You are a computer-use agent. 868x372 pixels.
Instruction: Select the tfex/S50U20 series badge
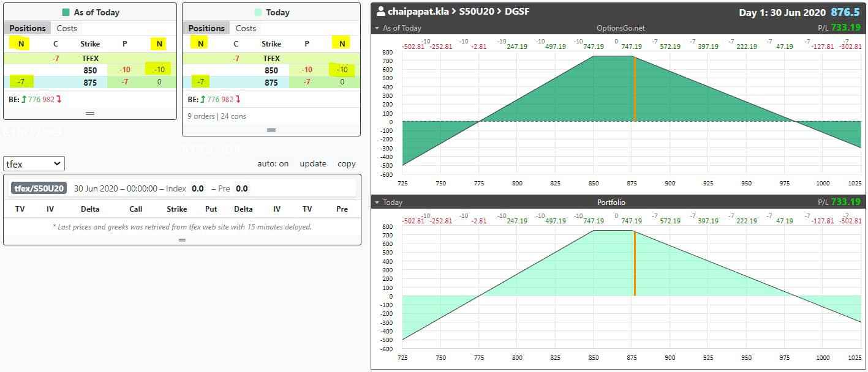(39, 188)
